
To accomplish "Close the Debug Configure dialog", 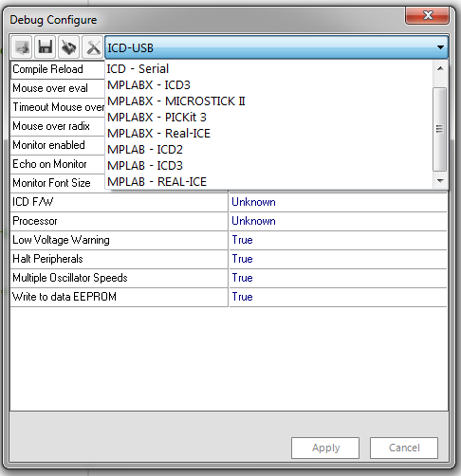I will coord(427,15).
